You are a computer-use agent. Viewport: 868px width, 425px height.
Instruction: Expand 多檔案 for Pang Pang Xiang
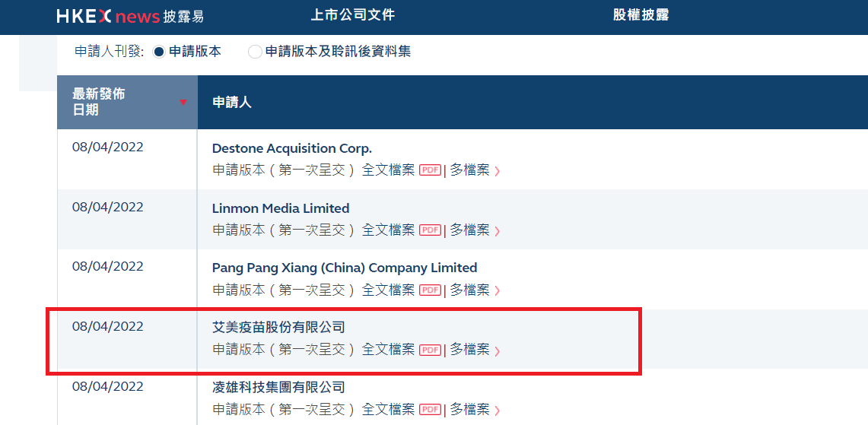[x=475, y=290]
